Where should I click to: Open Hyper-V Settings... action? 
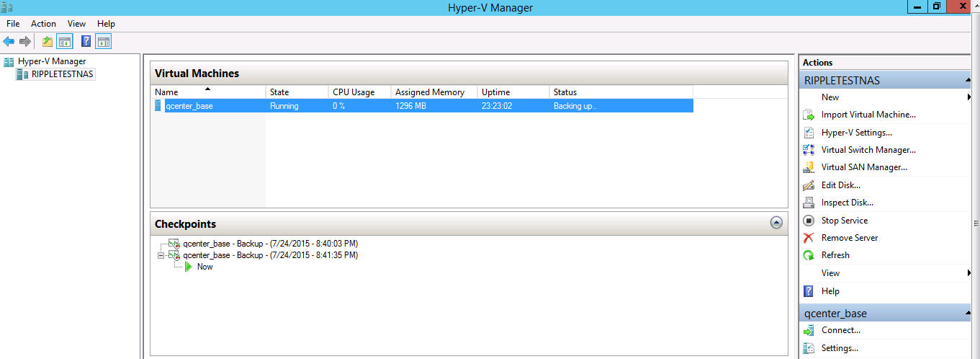[857, 133]
